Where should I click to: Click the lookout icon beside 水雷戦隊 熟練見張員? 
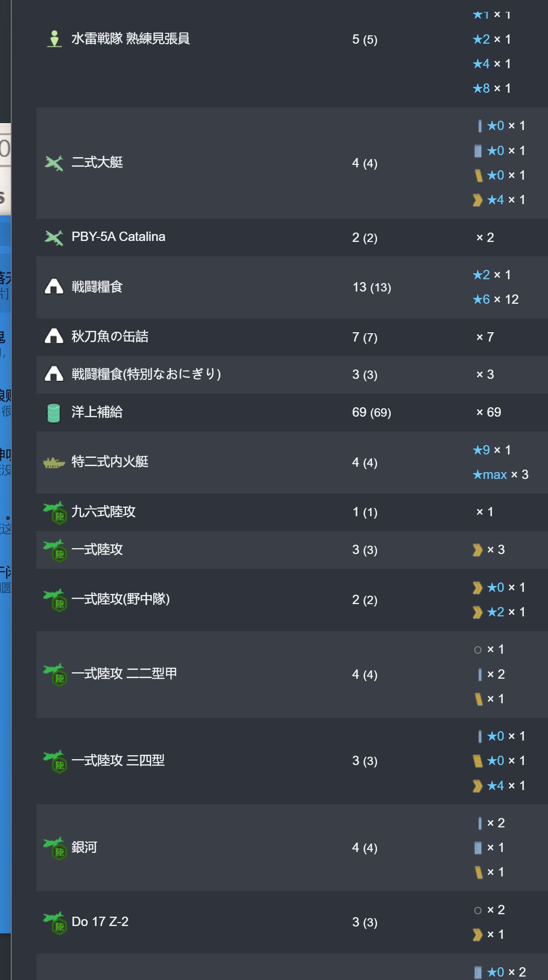[x=55, y=39]
